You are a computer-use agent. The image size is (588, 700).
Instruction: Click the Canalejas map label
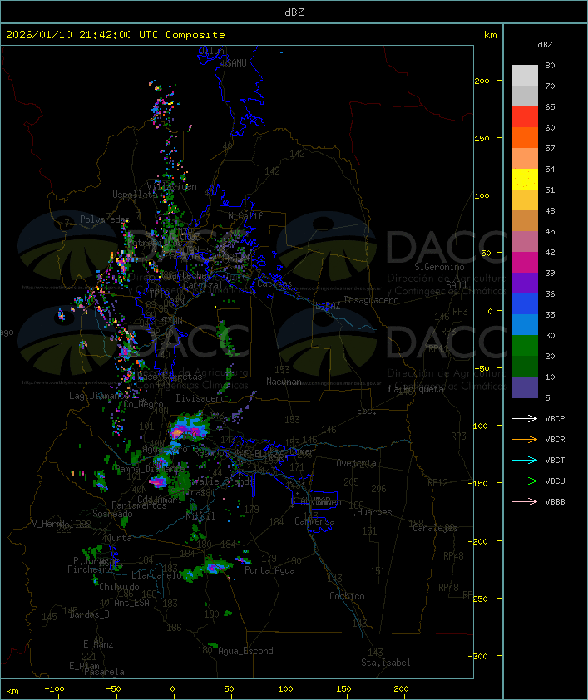click(435, 528)
